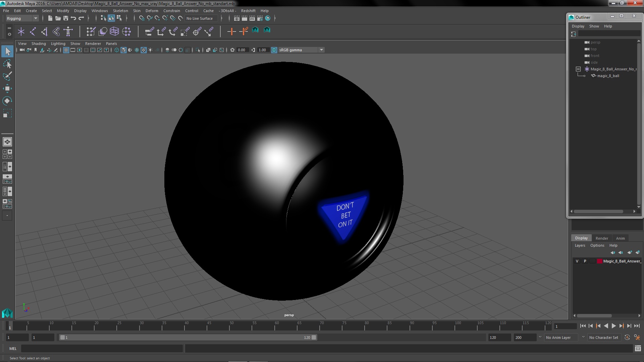Open the Outliner Show menu

tap(594, 26)
